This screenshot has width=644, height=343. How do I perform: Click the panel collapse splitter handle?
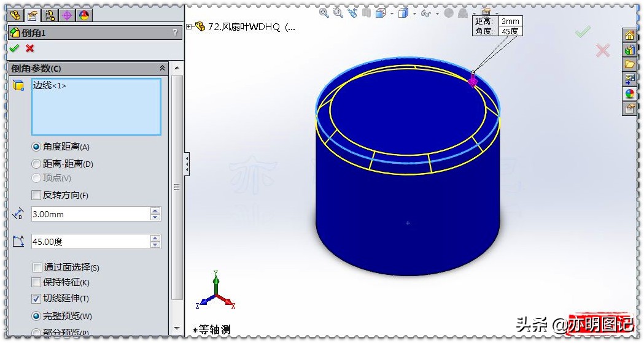[x=187, y=164]
